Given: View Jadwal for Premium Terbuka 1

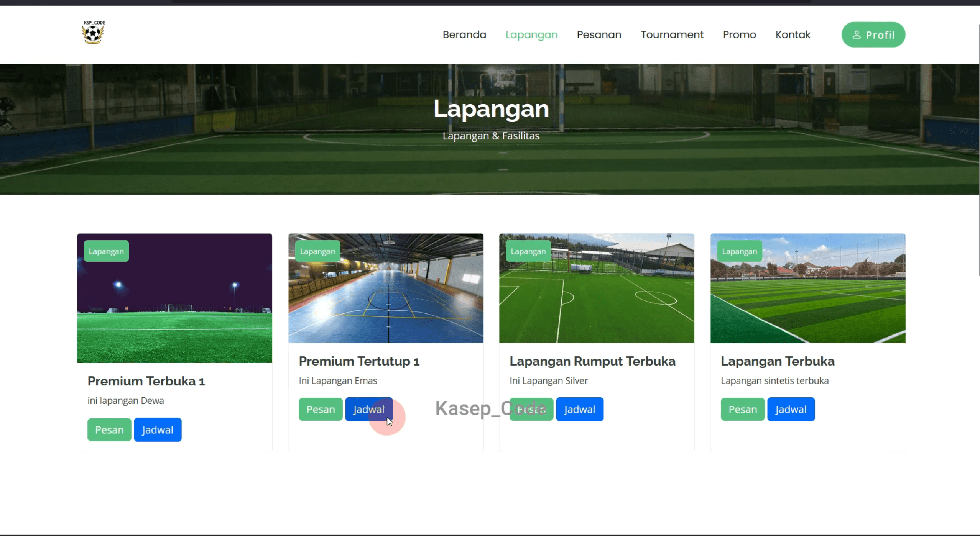Looking at the screenshot, I should [x=158, y=429].
